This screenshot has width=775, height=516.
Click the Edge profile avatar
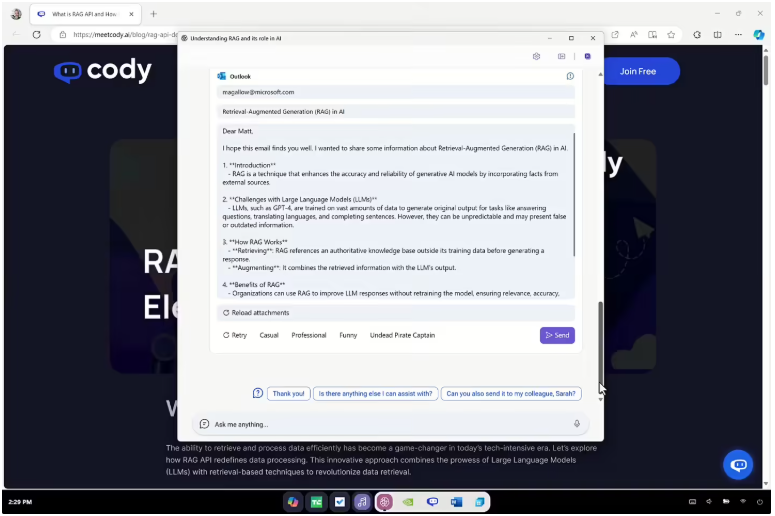click(x=16, y=14)
